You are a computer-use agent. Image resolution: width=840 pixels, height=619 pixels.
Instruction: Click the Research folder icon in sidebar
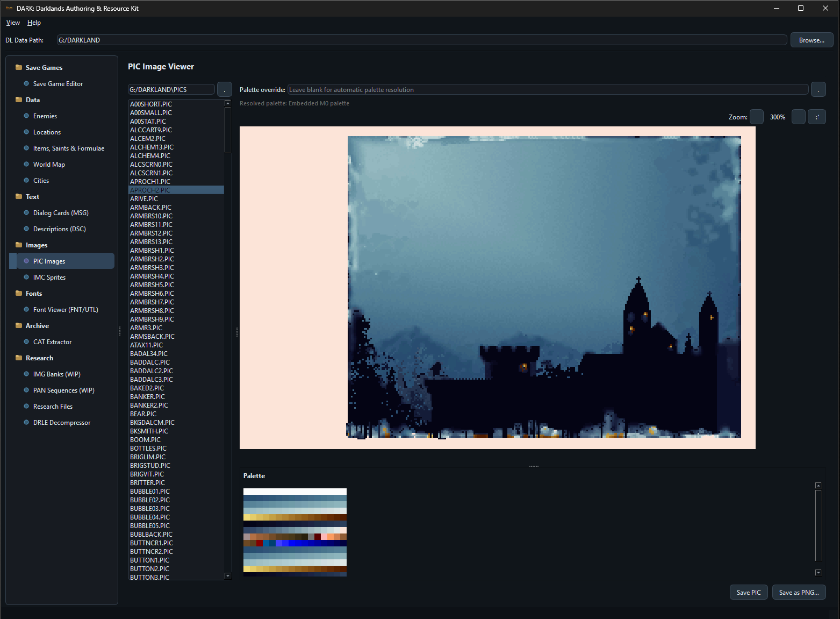(x=19, y=358)
